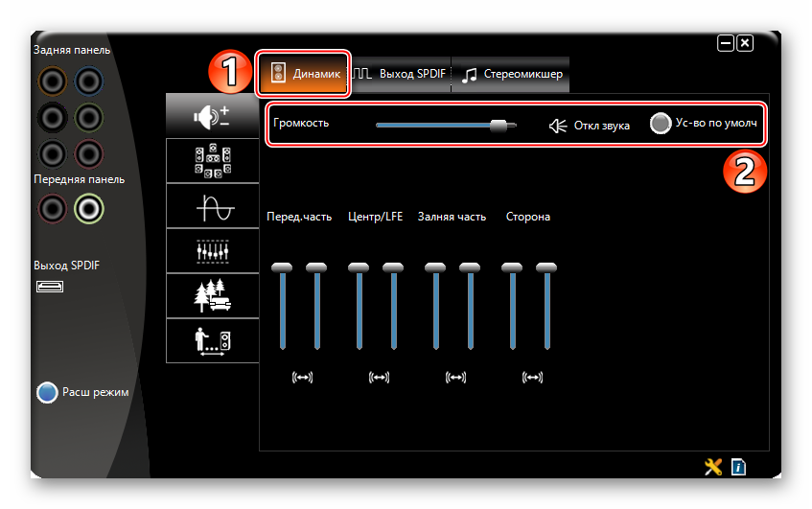Open the environment trees-and-sofa sidebar icon
Screen dimensions: 812x509
[212, 296]
